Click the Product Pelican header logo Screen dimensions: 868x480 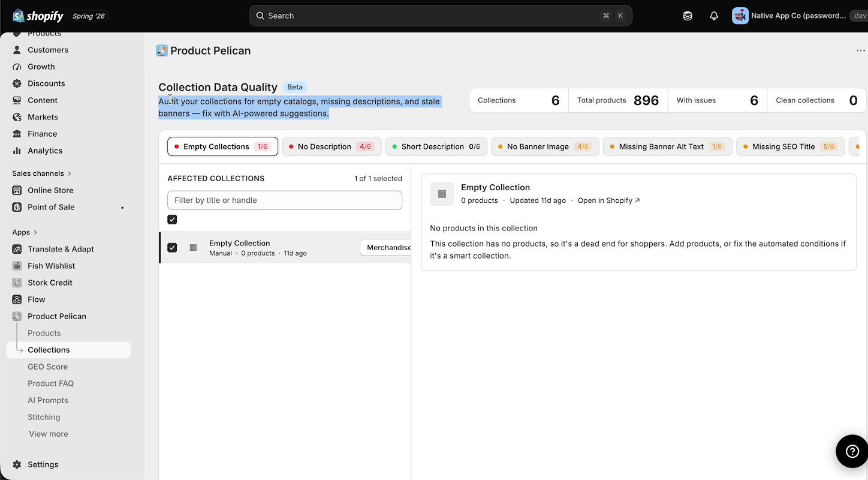tap(162, 50)
